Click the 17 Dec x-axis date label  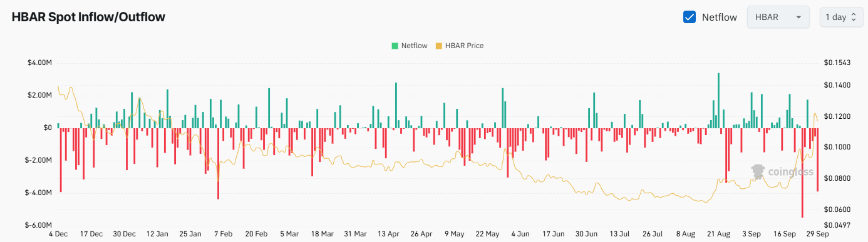click(91, 234)
